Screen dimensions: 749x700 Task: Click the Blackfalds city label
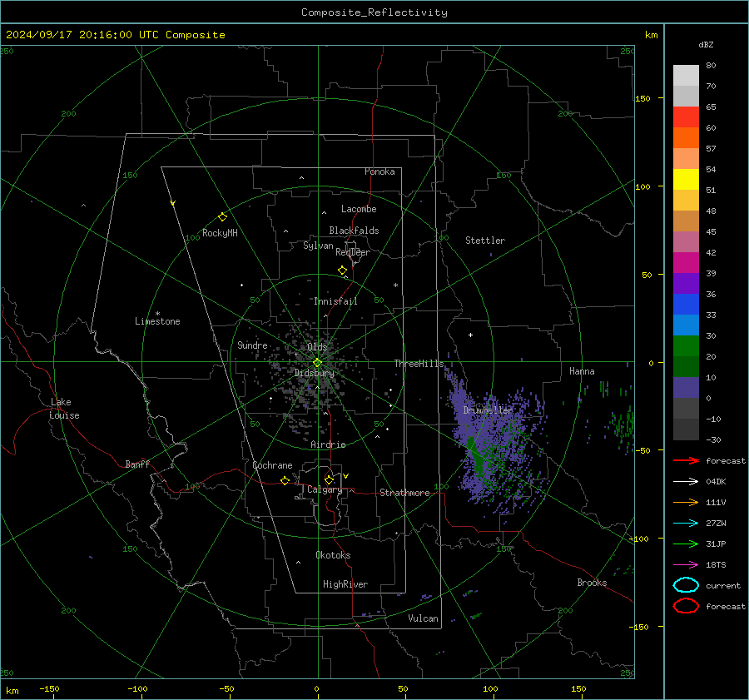(x=354, y=231)
